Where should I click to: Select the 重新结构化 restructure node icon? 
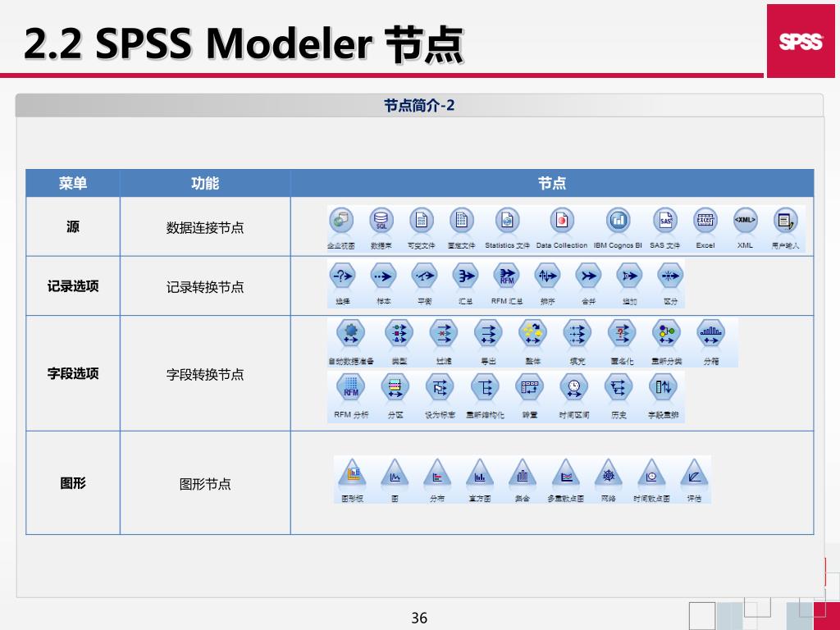click(485, 387)
